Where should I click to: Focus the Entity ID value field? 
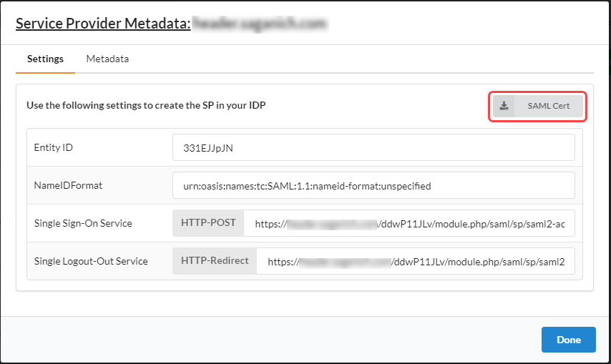coord(373,148)
